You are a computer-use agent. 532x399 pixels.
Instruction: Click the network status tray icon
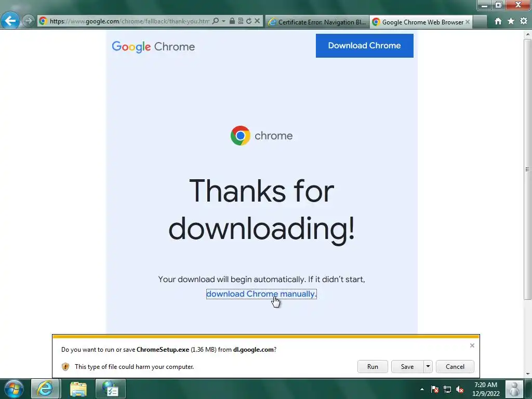447,389
